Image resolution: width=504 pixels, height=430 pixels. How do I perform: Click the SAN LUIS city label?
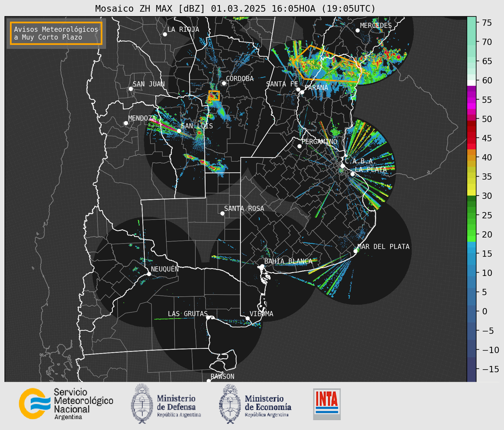point(197,126)
